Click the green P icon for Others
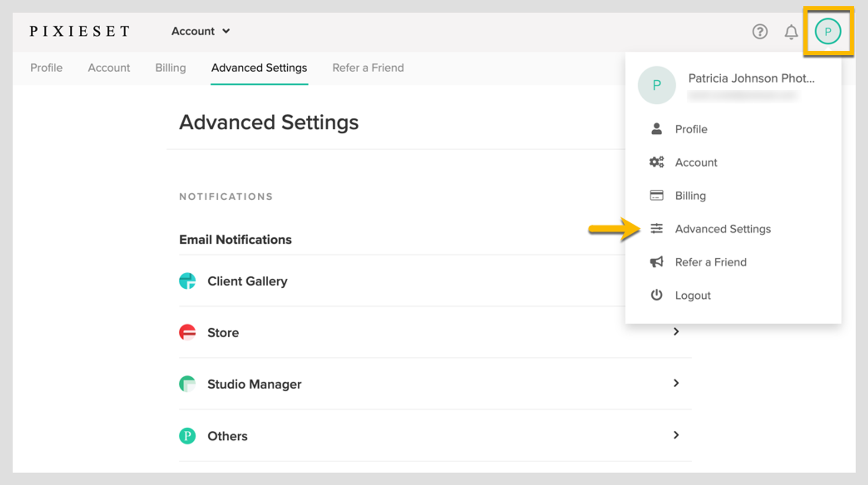The image size is (868, 485). coord(187,436)
